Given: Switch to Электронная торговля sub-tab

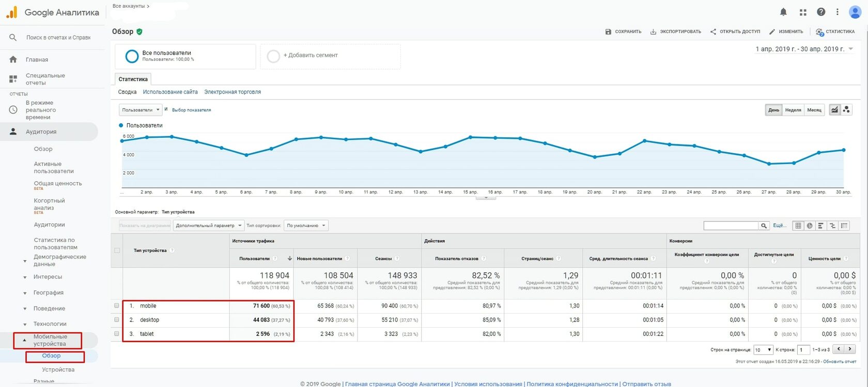Looking at the screenshot, I should 233,92.
